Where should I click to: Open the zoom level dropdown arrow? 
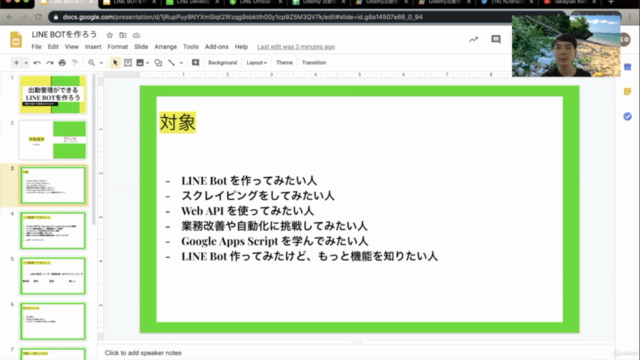[x=101, y=63]
